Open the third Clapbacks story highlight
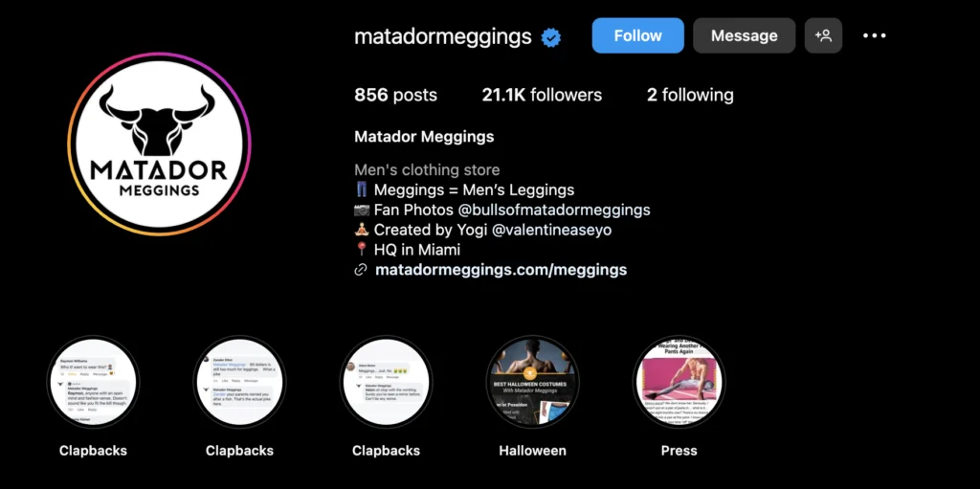This screenshot has width=980, height=489. 386,382
